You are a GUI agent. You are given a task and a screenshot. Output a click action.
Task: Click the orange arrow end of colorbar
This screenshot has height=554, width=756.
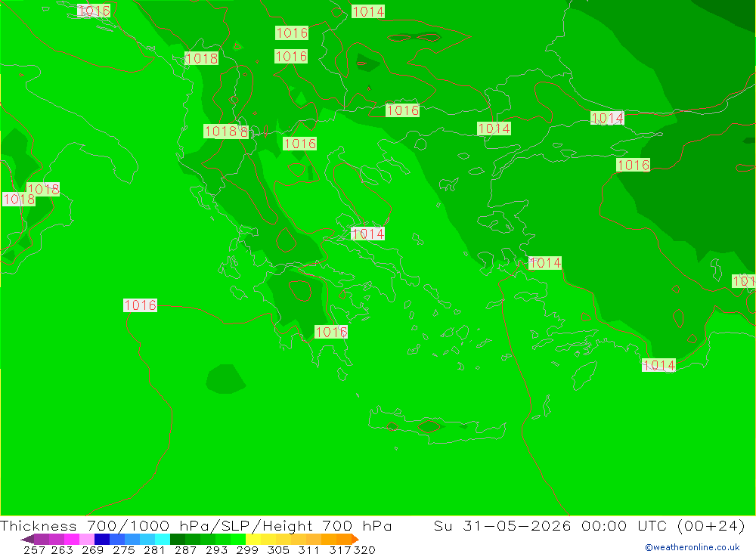[x=355, y=539]
